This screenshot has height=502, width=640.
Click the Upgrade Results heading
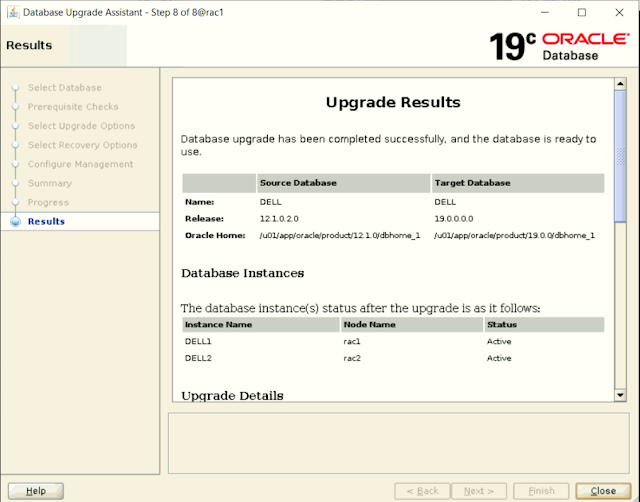[x=393, y=102]
